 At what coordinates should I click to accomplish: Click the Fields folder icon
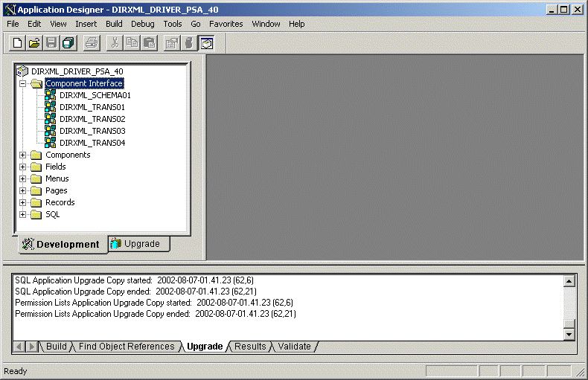point(36,167)
